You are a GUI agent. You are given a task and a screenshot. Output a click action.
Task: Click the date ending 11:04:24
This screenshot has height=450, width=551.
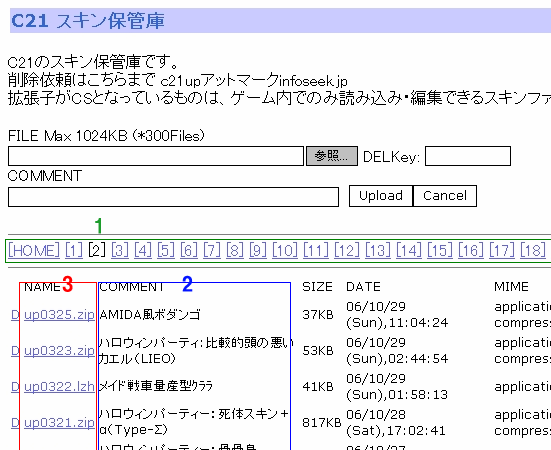[397, 315]
